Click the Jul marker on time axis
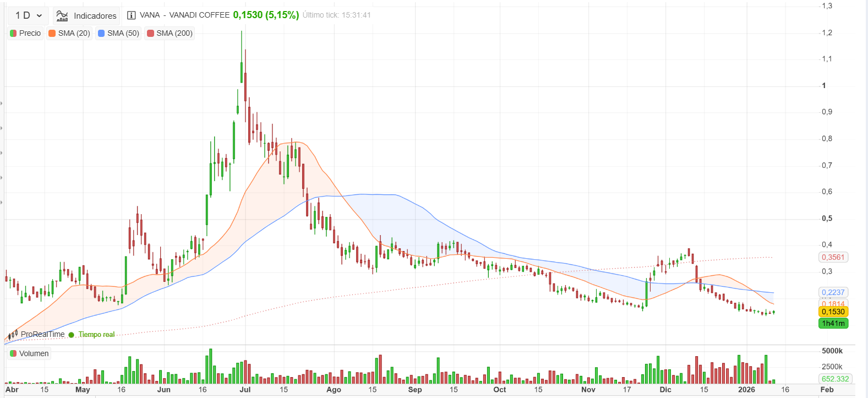 pos(245,389)
